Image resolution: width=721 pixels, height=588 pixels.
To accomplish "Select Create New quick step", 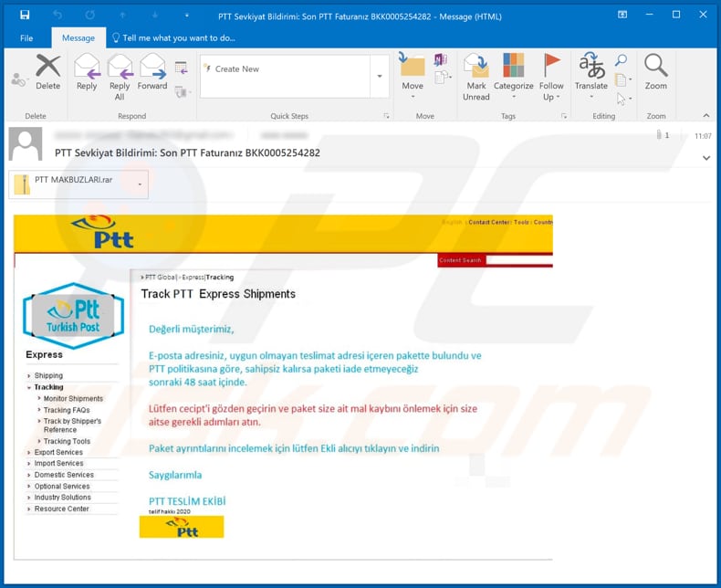I will click(x=236, y=69).
